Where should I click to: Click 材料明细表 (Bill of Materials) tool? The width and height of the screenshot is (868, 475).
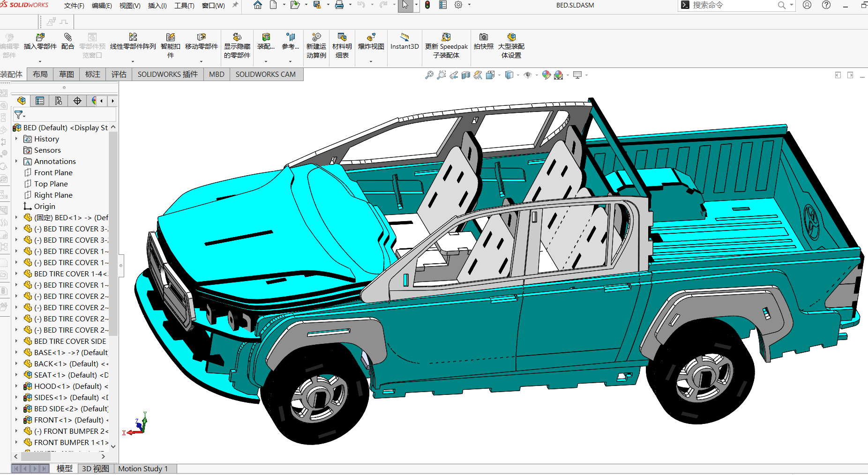coord(342,46)
